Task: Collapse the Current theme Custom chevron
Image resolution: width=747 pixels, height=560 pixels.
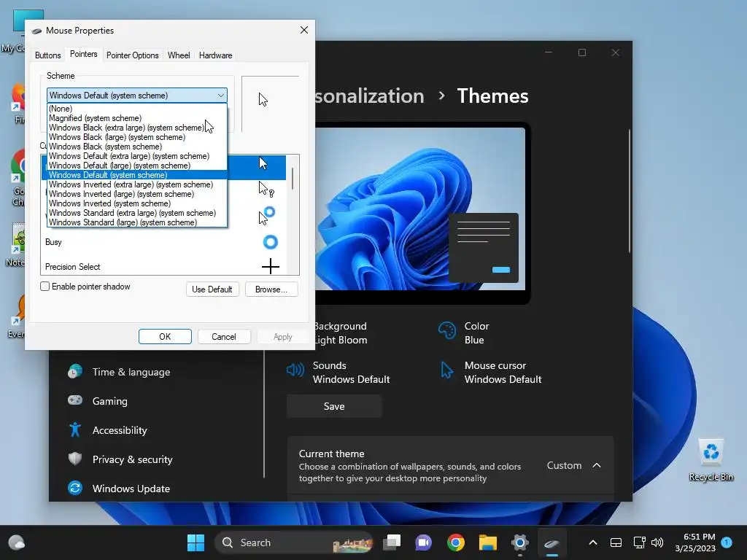Action: 597,465
